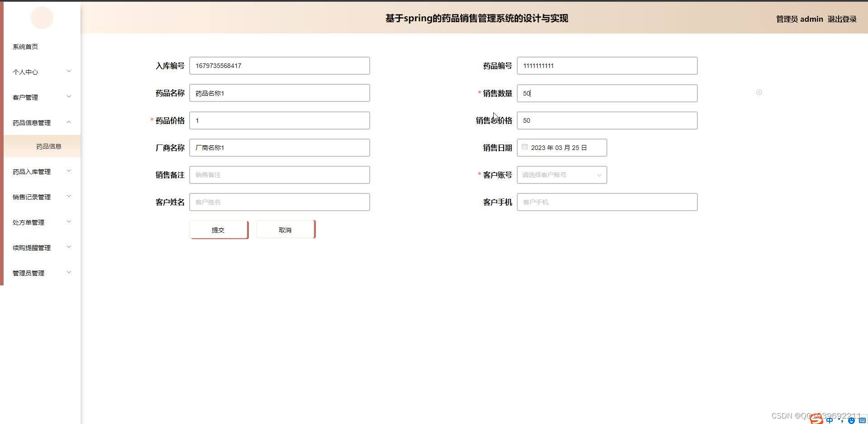Expand the 个人中心 menu chevron

[x=69, y=71]
